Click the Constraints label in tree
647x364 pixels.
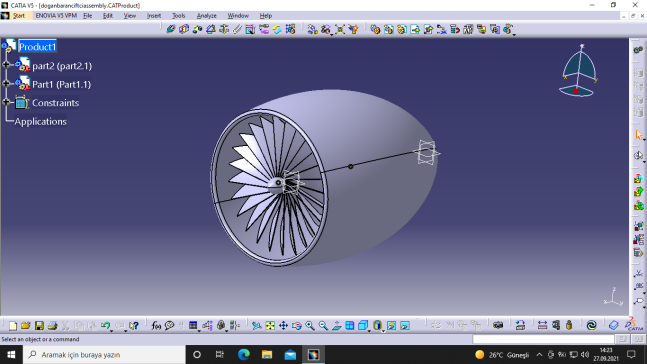(55, 103)
